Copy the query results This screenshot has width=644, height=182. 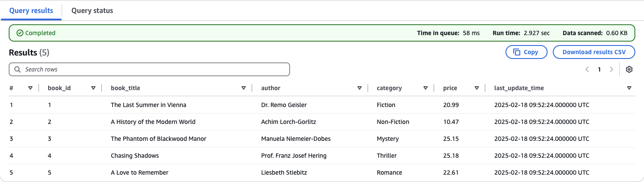pyautogui.click(x=525, y=52)
